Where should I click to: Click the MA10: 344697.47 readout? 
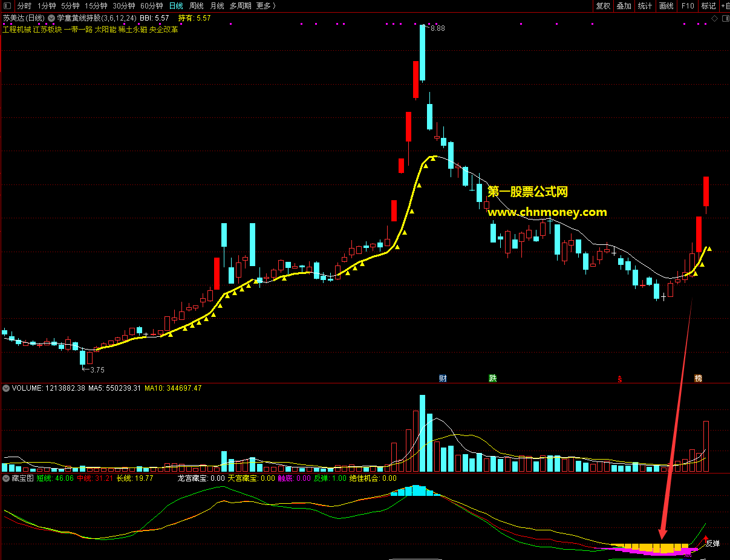click(173, 388)
